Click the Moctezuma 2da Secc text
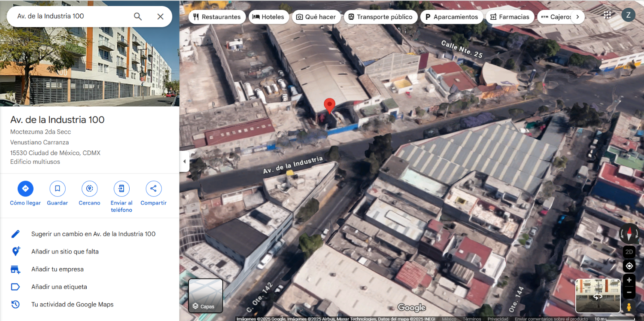The image size is (644, 321). (x=41, y=132)
